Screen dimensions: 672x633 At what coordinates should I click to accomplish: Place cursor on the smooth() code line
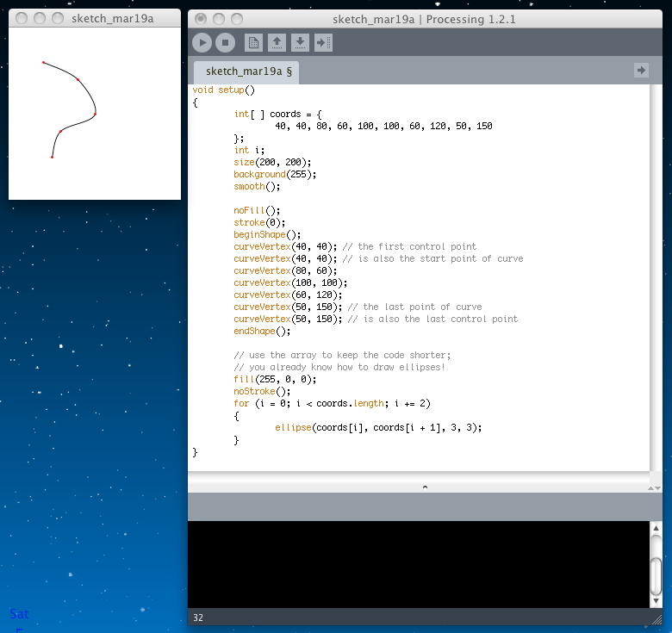point(257,186)
